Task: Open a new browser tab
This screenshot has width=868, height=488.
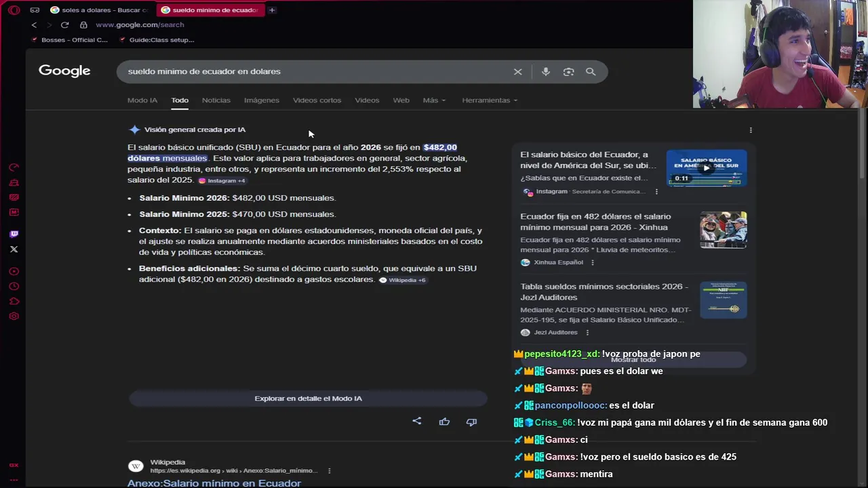Action: pyautogui.click(x=272, y=10)
